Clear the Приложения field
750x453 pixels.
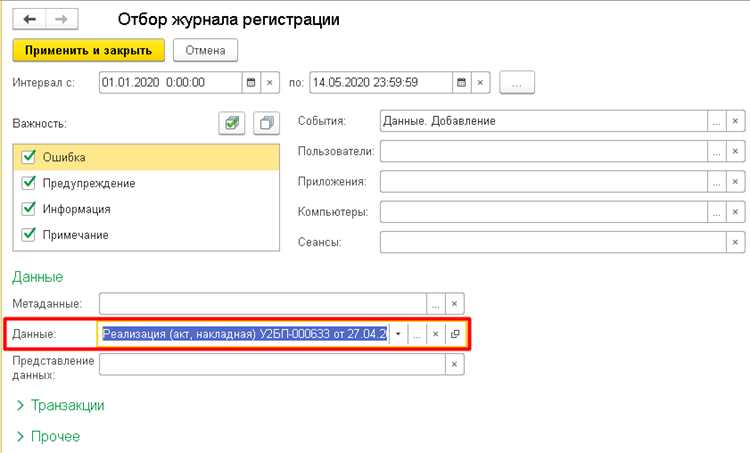[x=736, y=182]
